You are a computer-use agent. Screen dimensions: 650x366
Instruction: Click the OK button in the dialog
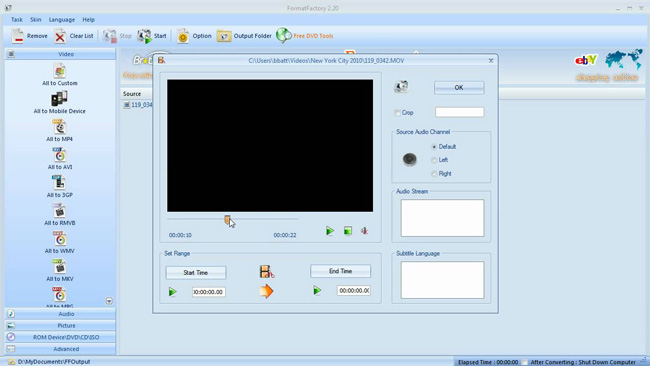coord(459,87)
